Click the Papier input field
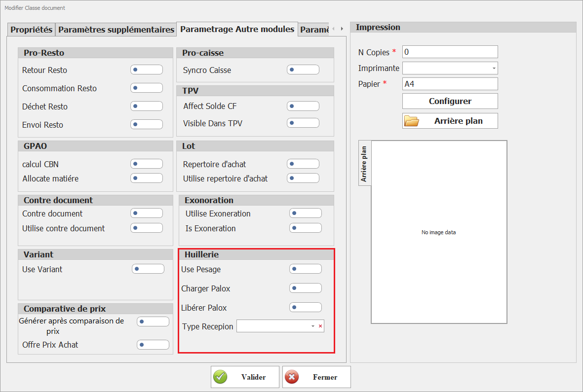This screenshot has height=392, width=583. [450, 84]
